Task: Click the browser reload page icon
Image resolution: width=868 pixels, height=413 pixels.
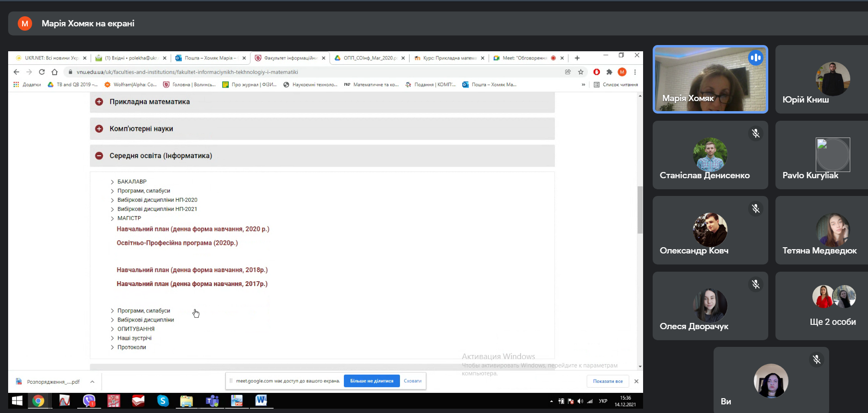Action: click(42, 72)
